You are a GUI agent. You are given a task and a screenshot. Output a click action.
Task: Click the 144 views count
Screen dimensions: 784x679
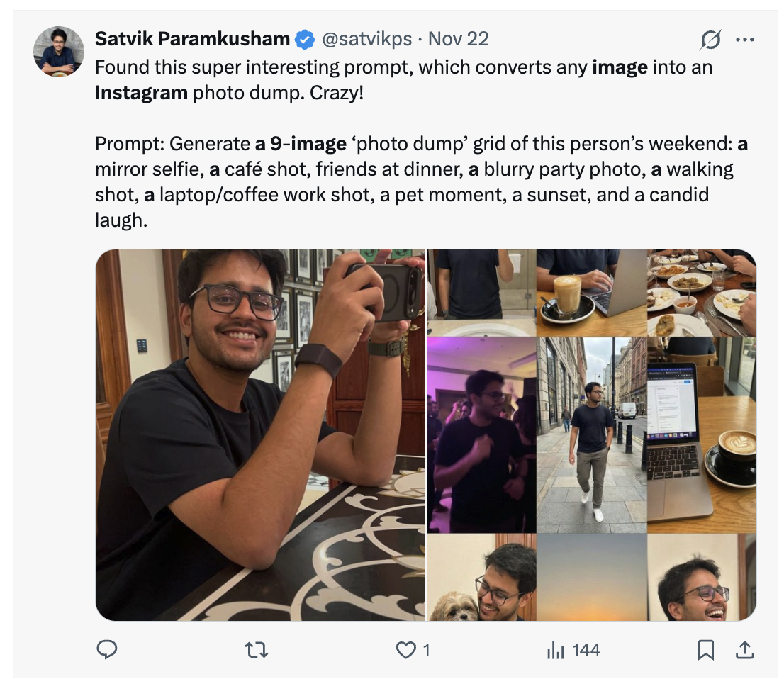[586, 649]
